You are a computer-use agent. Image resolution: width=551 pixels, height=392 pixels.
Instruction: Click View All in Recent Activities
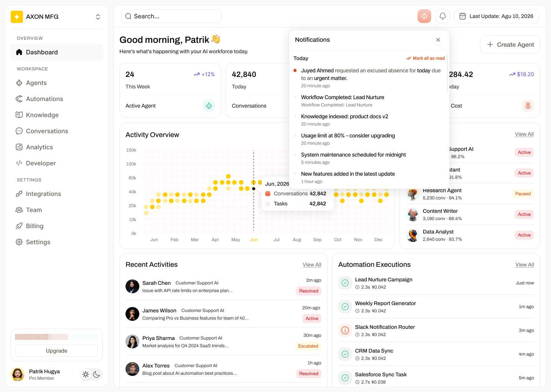312,265
